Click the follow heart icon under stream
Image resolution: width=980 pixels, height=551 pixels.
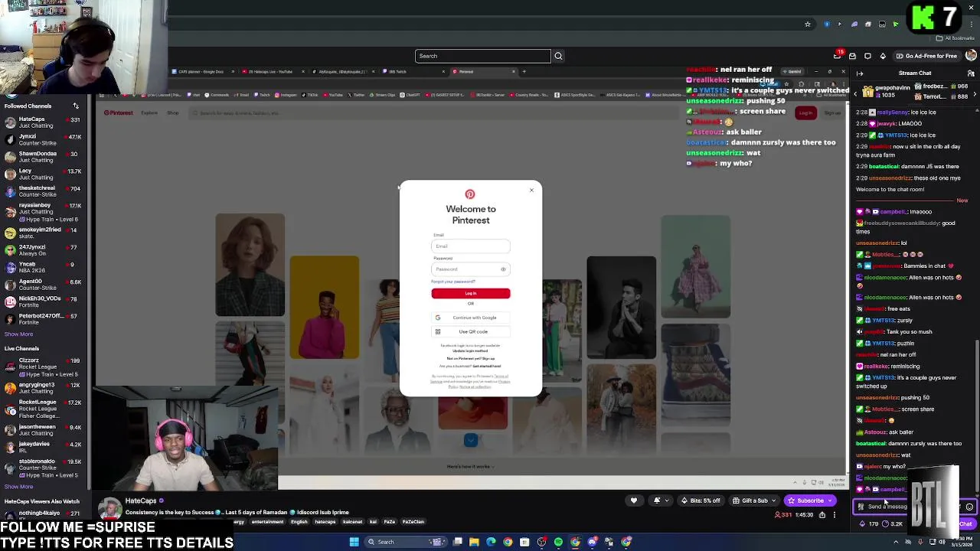(633, 500)
